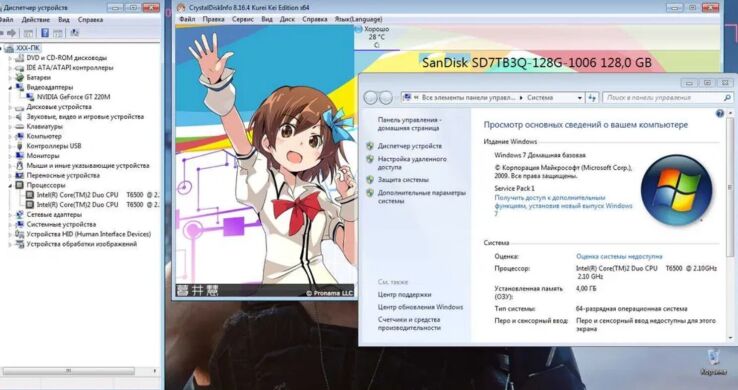The width and height of the screenshot is (738, 390).
Task: Click the scan for hardware changes icon
Action: pos(74,33)
